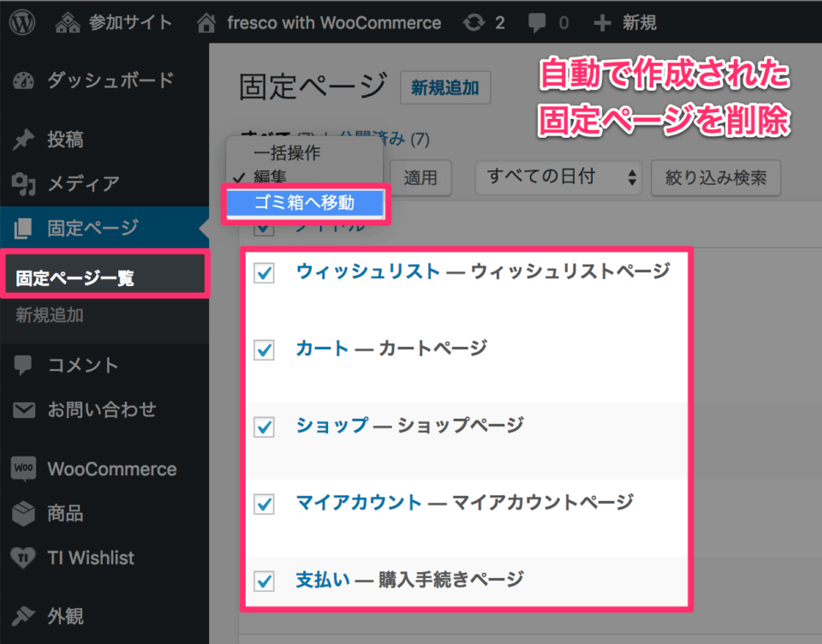Uncheck the ウィッシュリスト page checkbox

(x=264, y=271)
